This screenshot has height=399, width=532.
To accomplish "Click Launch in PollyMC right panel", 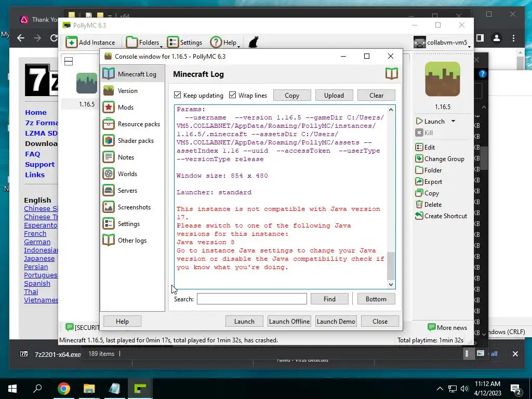I will coord(430,121).
